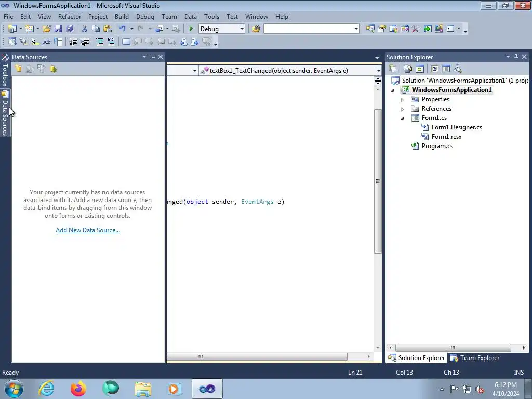Select Form1.resx in Solution Explorer
The height and width of the screenshot is (399, 532).
tap(446, 137)
